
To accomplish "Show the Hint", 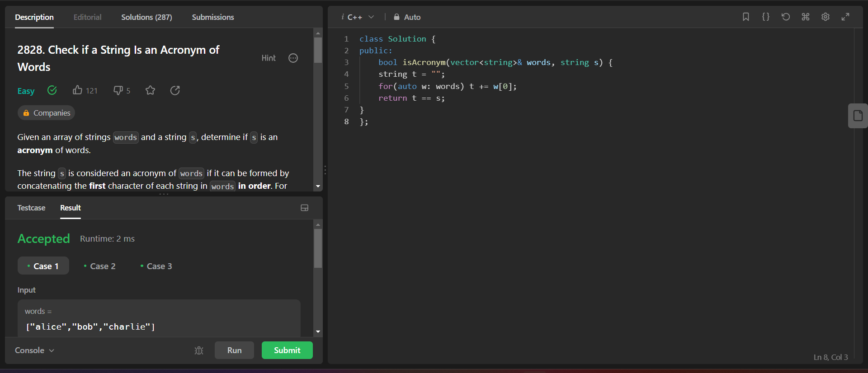I will (269, 58).
